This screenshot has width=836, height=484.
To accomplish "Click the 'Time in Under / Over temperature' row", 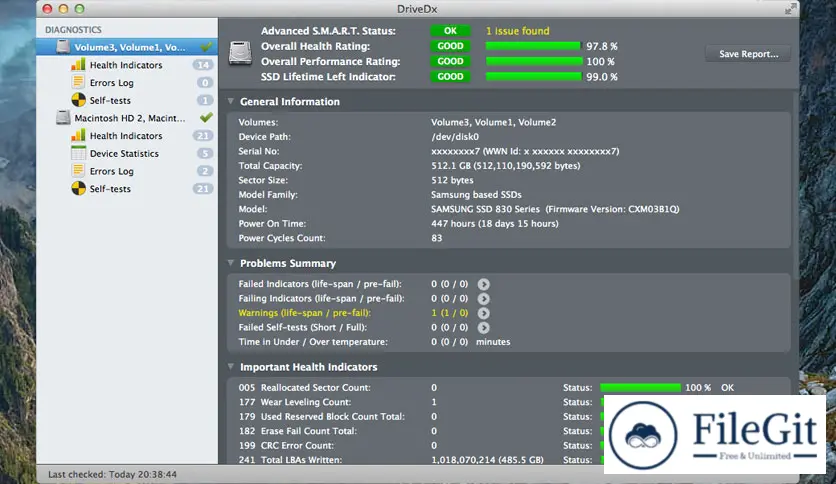I will [x=508, y=342].
